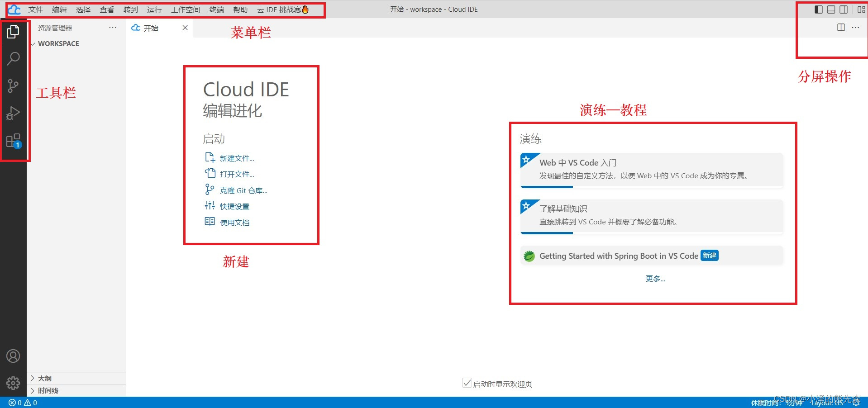Open the 帮助 menu
This screenshot has width=868, height=408.
tap(240, 9)
